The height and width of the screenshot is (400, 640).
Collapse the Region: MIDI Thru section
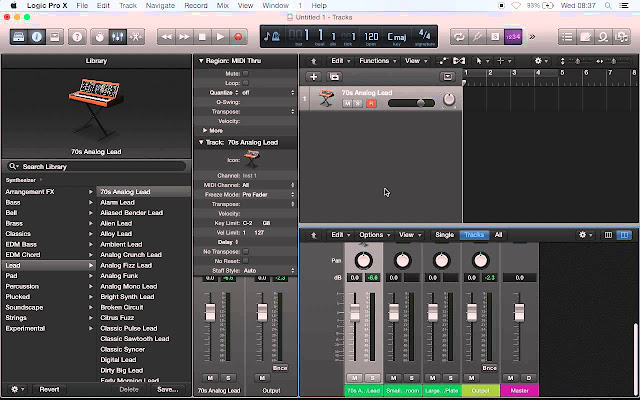[201, 60]
